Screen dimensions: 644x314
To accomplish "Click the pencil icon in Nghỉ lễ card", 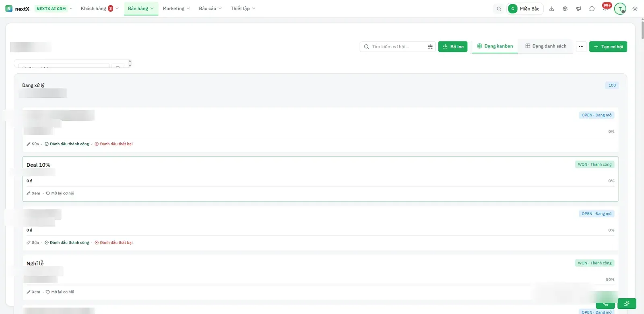I will (x=29, y=292).
